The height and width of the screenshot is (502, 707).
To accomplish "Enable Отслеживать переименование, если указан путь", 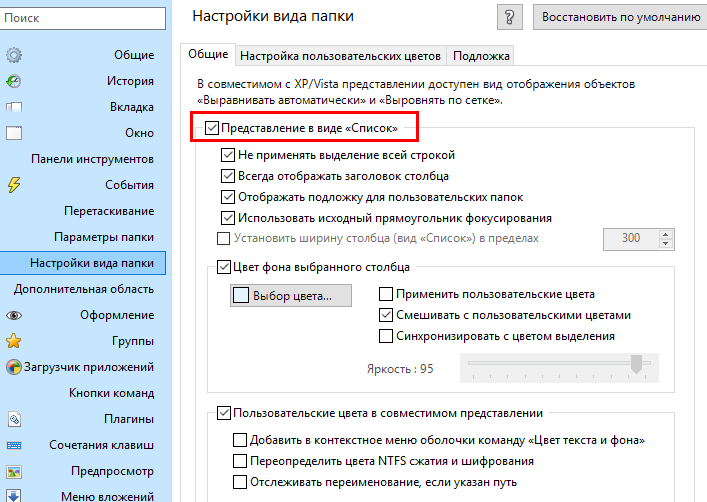I will pyautogui.click(x=240, y=482).
